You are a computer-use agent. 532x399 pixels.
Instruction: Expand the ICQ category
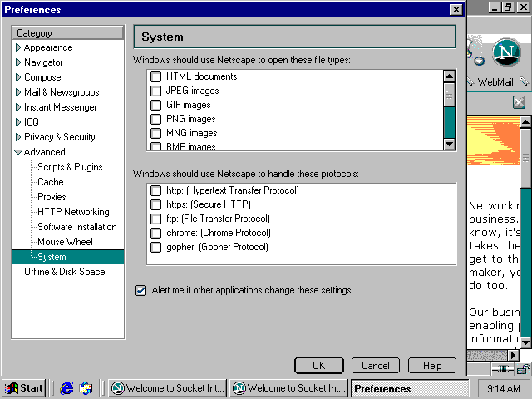pos(18,122)
